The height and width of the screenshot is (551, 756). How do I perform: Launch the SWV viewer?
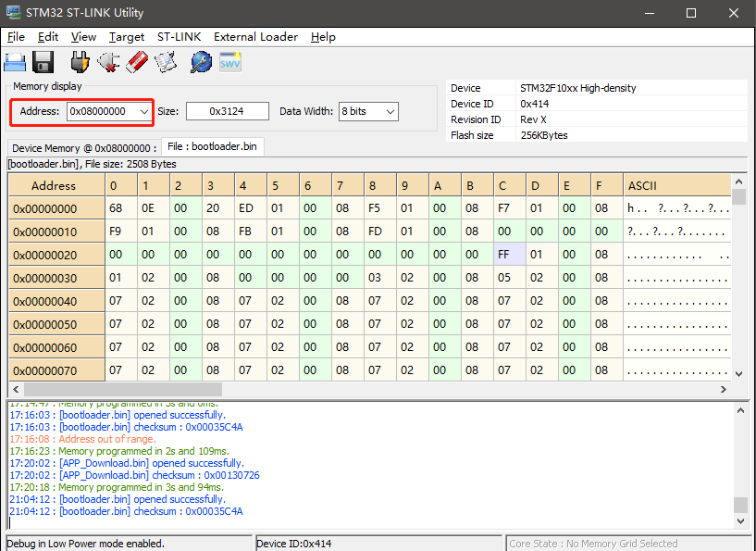click(x=229, y=61)
